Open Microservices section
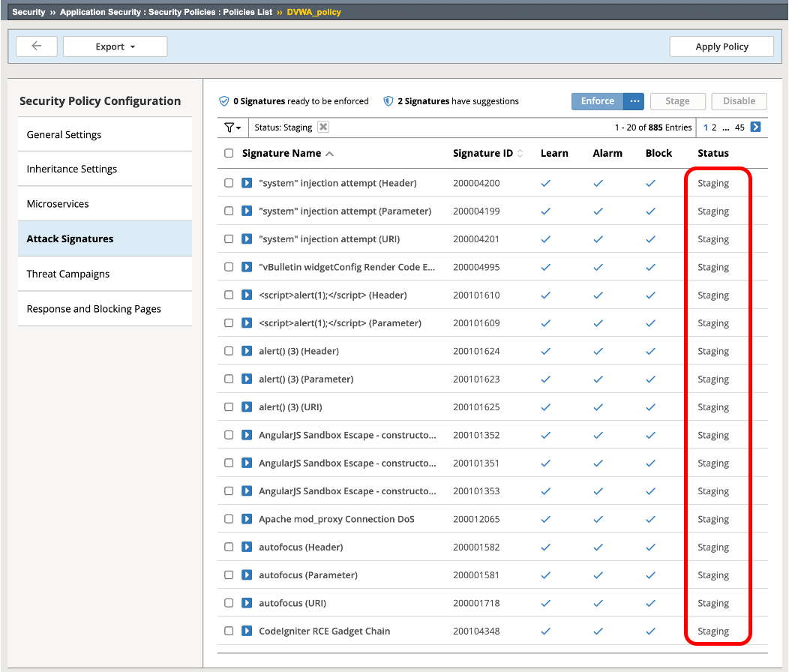 click(x=105, y=204)
